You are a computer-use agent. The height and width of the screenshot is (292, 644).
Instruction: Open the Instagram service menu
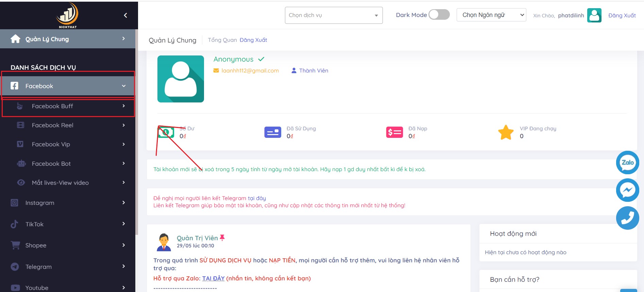click(68, 203)
